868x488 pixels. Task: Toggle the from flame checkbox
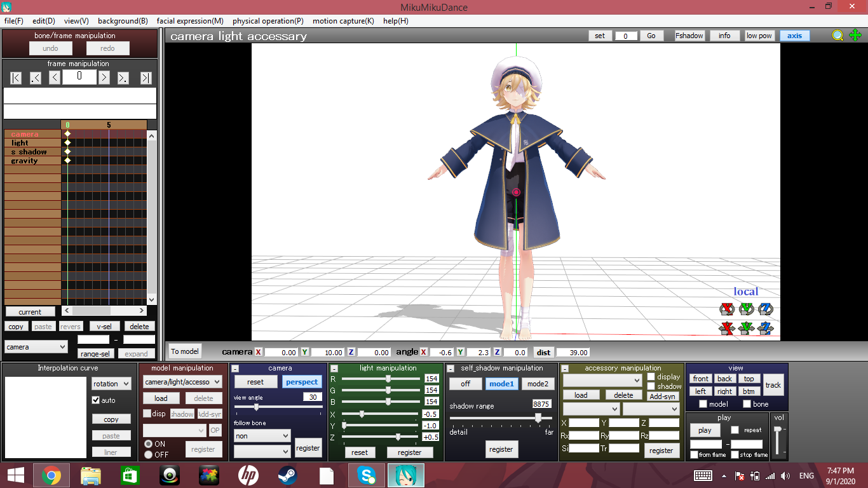694,455
